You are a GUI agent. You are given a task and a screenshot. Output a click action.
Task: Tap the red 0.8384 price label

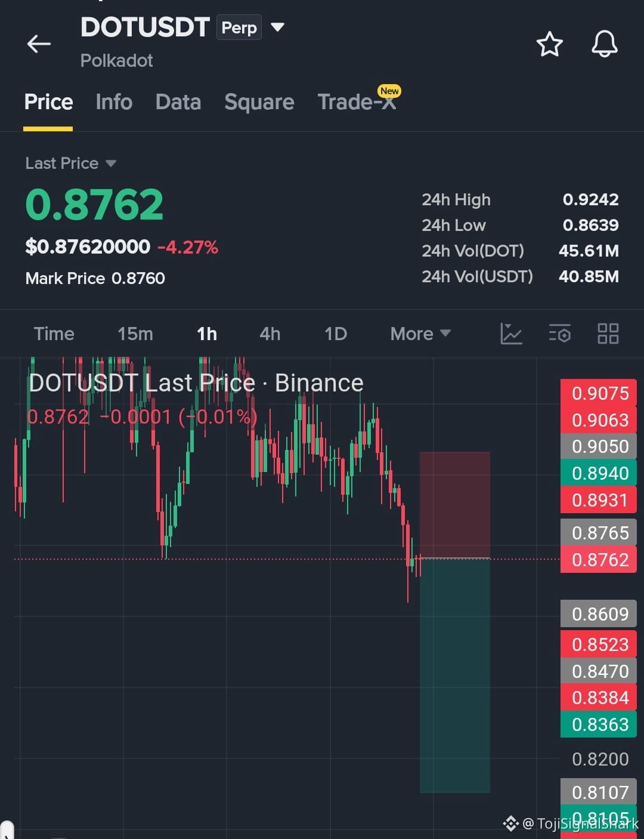pos(599,698)
